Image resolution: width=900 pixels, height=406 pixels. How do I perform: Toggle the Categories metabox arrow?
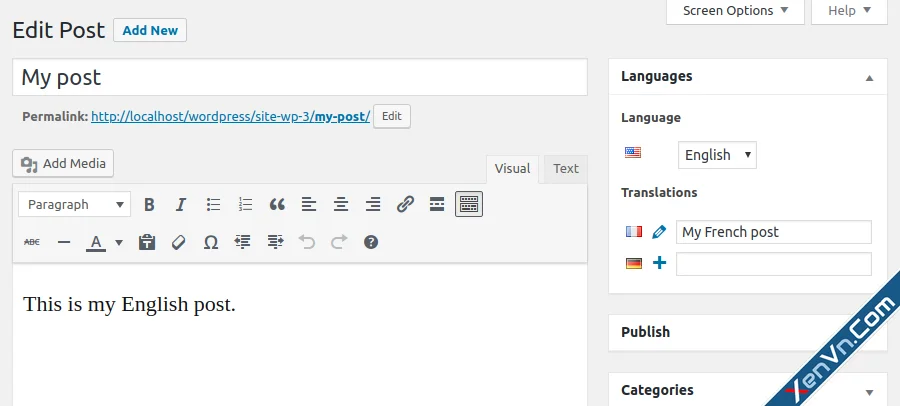pyautogui.click(x=869, y=393)
